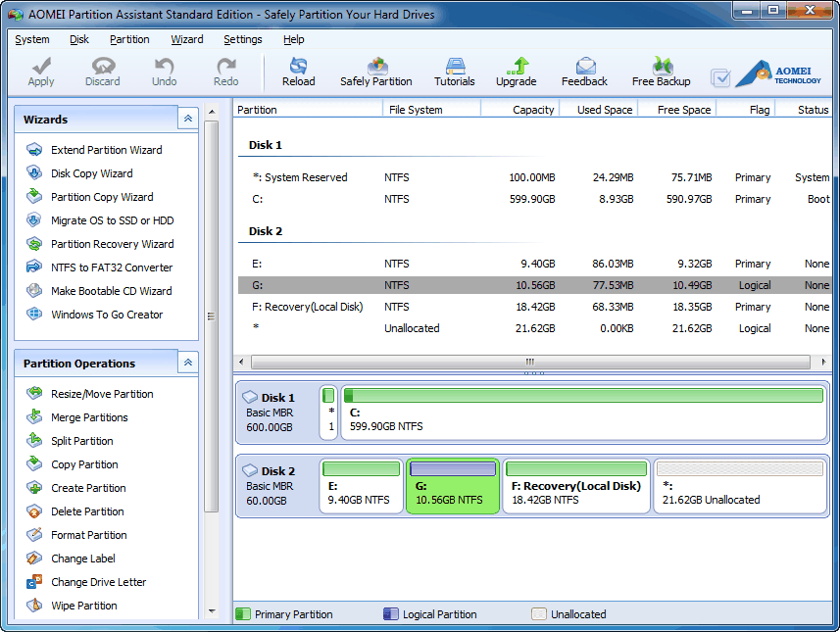Sort by File System column header
The width and height of the screenshot is (840, 632).
(x=432, y=110)
